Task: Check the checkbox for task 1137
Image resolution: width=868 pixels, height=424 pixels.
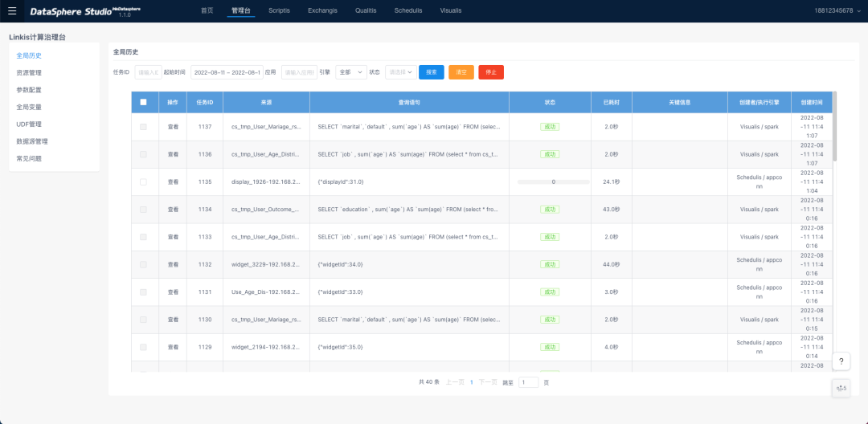Action: pos(143,127)
